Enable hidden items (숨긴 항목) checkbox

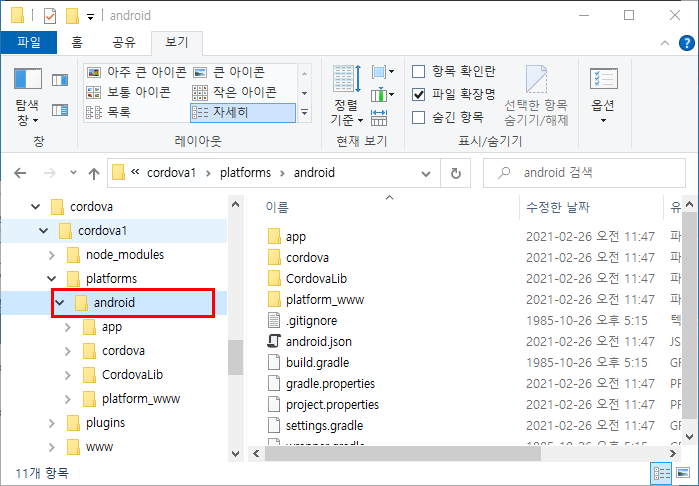(x=419, y=118)
